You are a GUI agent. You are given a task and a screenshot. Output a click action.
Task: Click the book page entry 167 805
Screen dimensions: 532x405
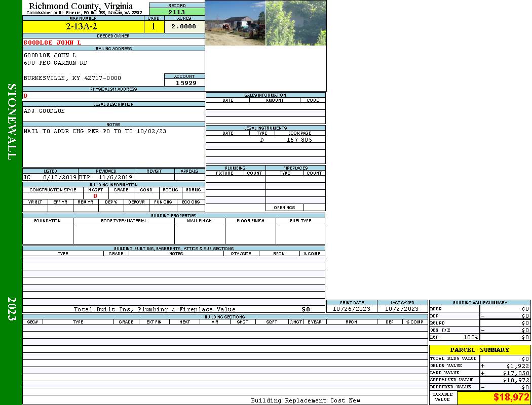tap(299, 140)
